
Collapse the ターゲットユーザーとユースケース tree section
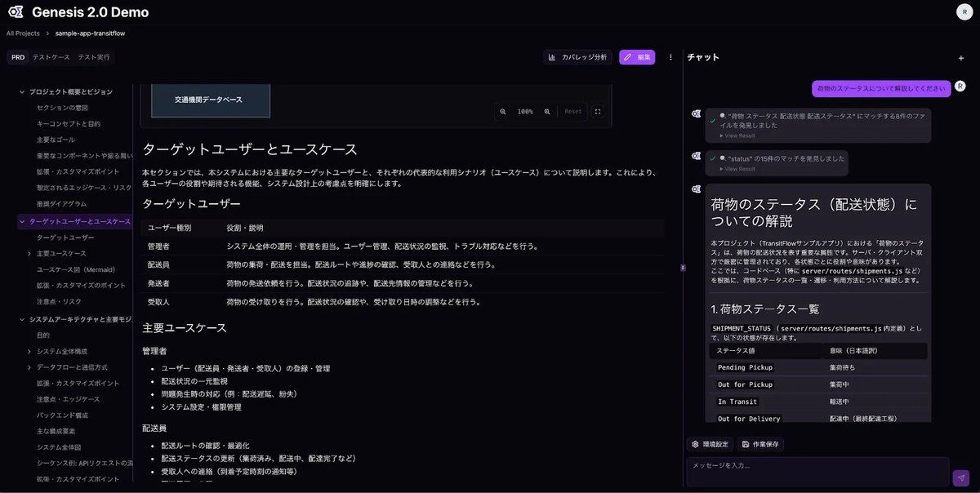(22, 221)
